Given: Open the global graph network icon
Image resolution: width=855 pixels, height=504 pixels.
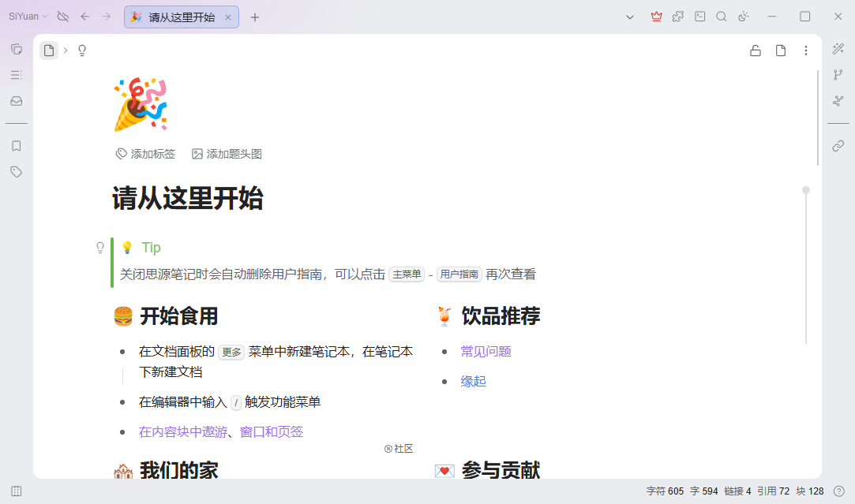Looking at the screenshot, I should click(838, 101).
